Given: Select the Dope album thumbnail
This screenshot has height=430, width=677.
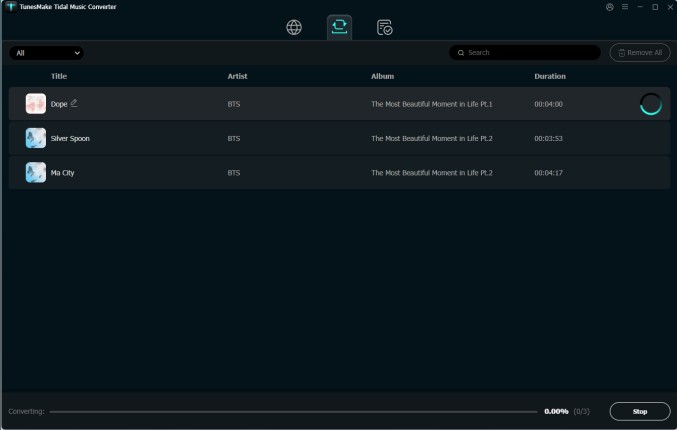Looking at the screenshot, I should coord(36,104).
